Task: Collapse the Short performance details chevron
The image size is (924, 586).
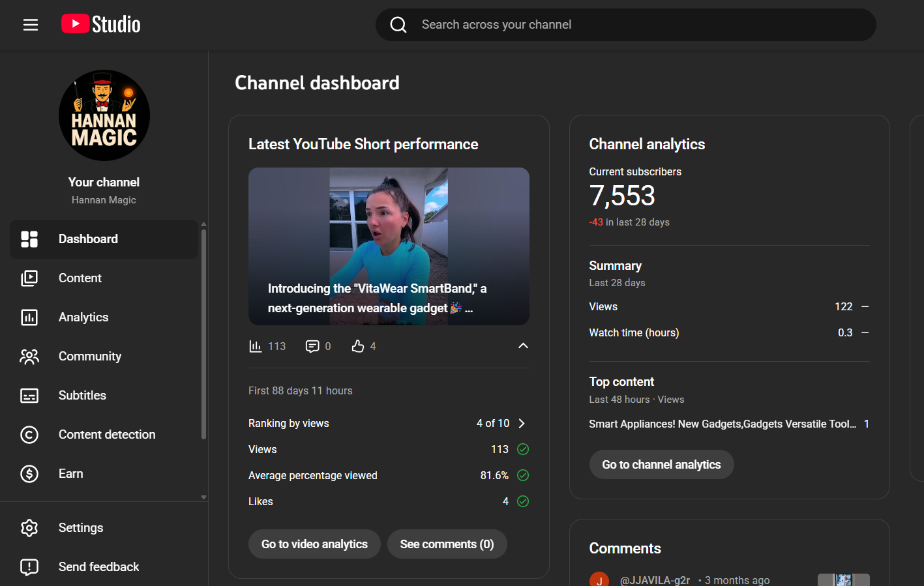Action: tap(523, 346)
